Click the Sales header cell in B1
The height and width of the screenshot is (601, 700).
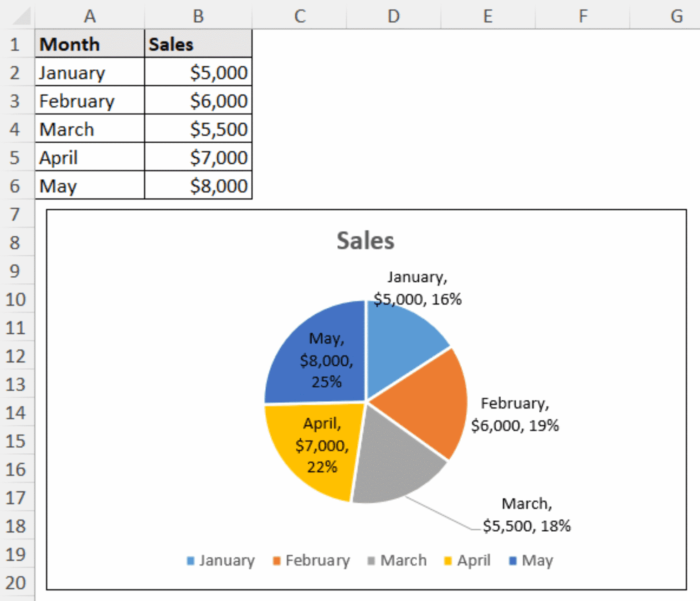(x=198, y=44)
